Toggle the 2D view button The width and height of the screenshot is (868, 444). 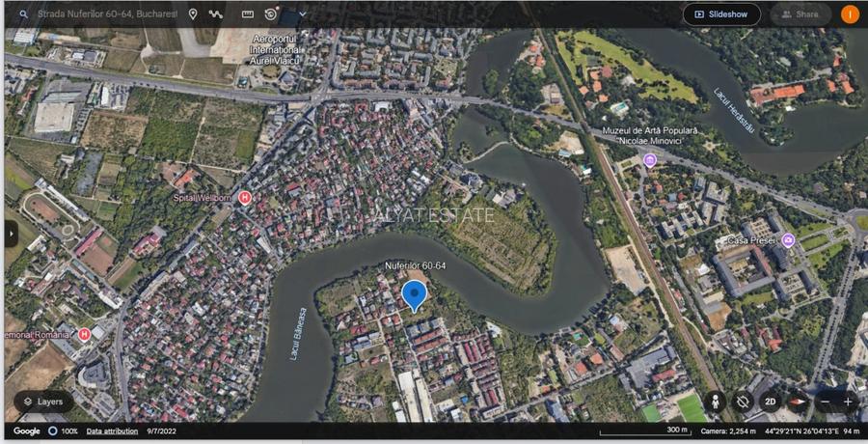[770, 402]
